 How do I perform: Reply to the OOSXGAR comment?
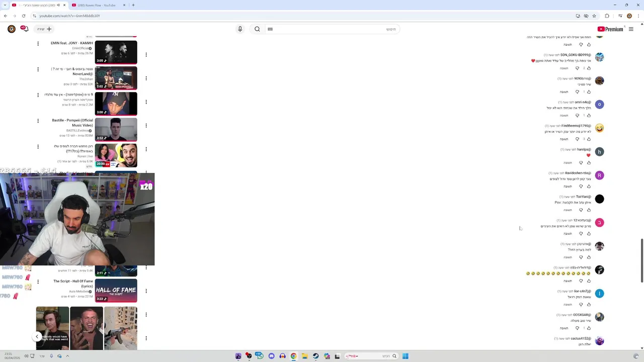[564, 328]
